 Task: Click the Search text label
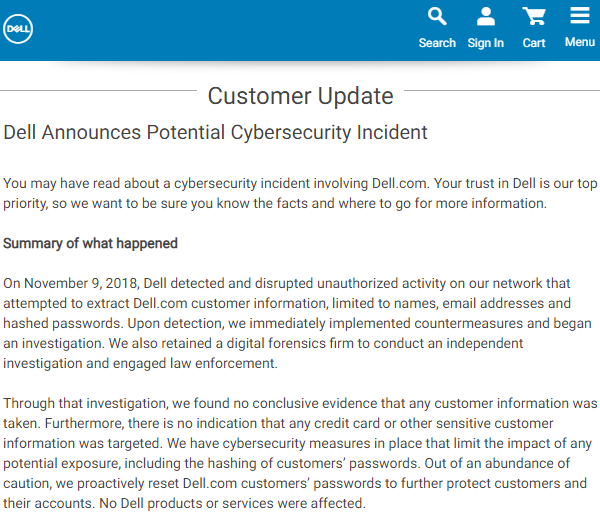pyautogui.click(x=437, y=43)
